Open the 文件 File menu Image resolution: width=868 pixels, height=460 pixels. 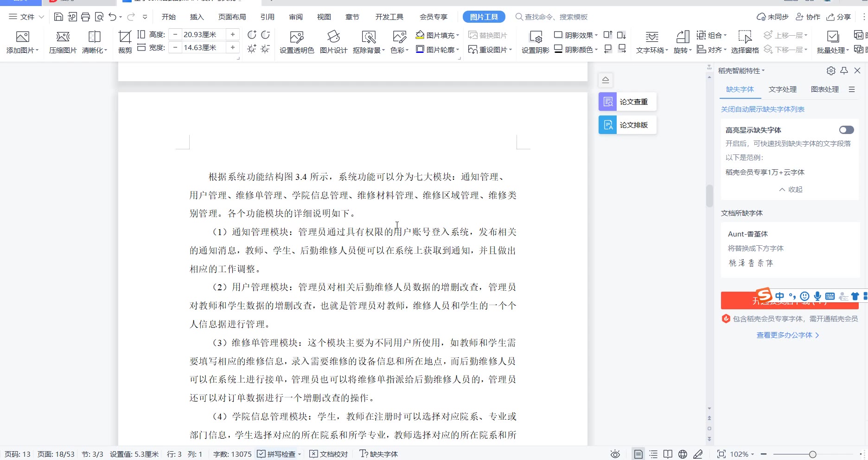coord(26,17)
